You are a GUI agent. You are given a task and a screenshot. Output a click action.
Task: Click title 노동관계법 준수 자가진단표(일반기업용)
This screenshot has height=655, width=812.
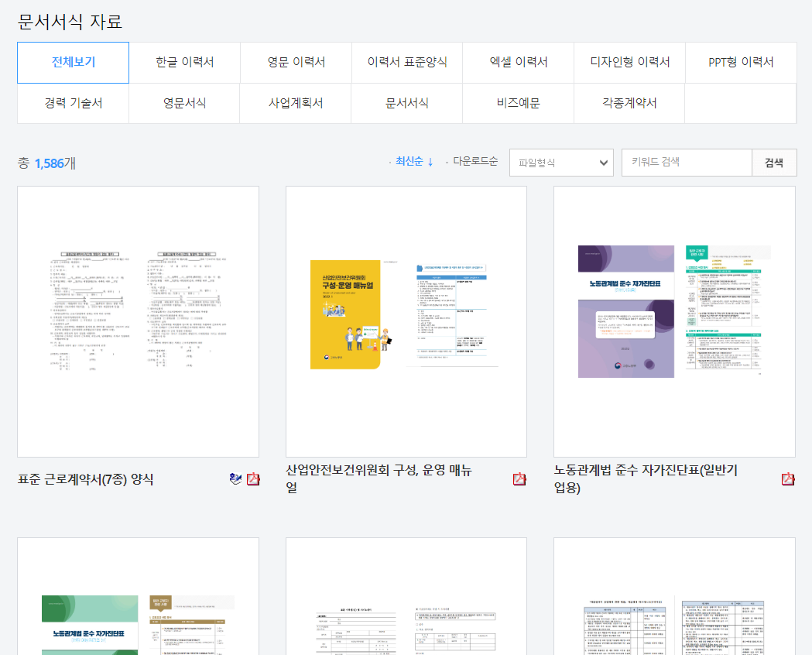point(646,479)
